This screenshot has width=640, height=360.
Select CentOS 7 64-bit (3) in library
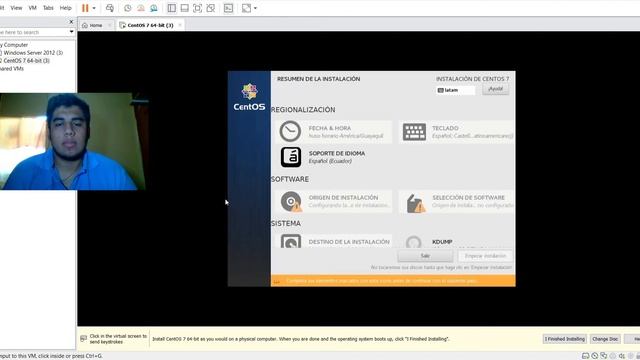[26, 60]
